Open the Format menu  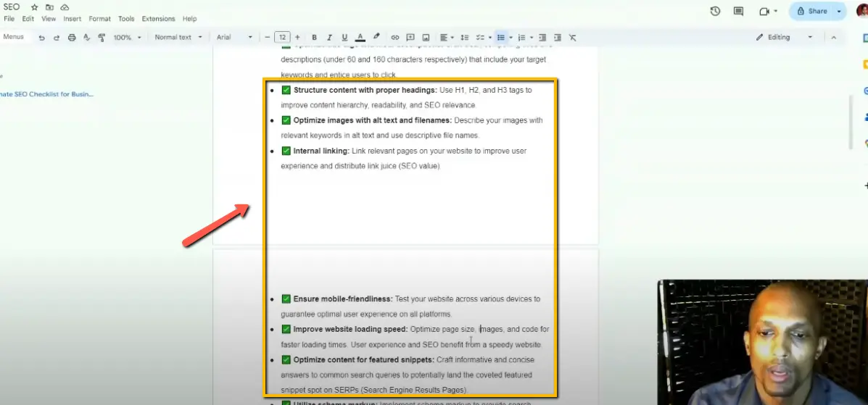(x=99, y=19)
